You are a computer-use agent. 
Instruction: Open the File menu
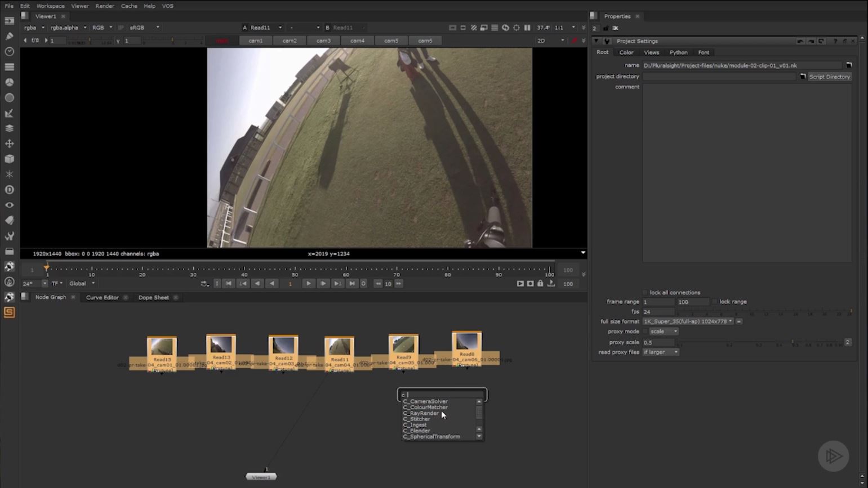pos(9,6)
